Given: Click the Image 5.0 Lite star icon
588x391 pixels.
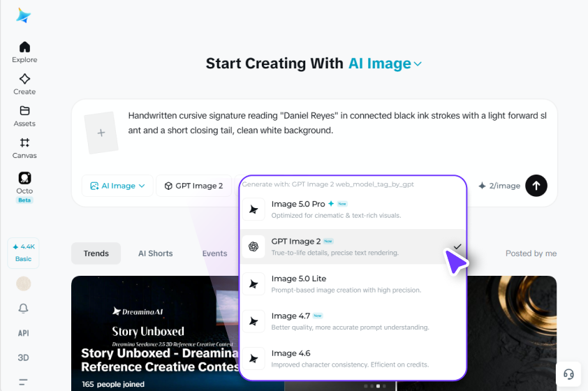Looking at the screenshot, I should click(253, 283).
